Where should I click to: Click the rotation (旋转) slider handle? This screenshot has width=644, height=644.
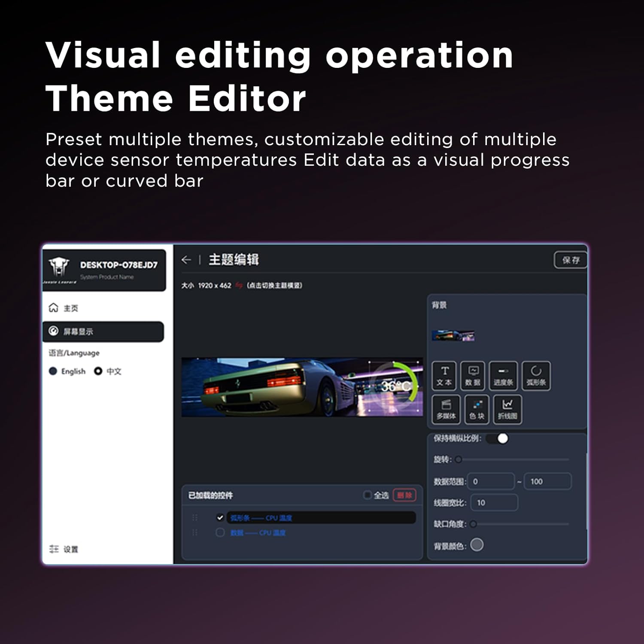[x=459, y=459]
